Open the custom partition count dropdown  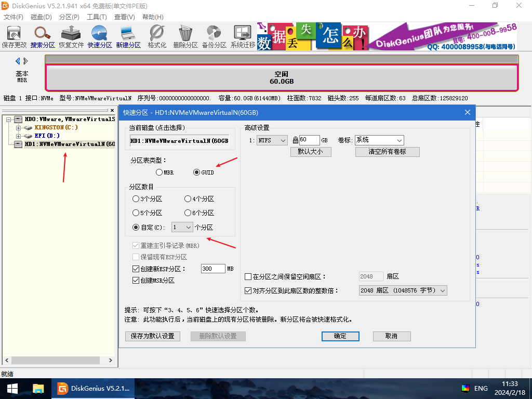click(182, 228)
